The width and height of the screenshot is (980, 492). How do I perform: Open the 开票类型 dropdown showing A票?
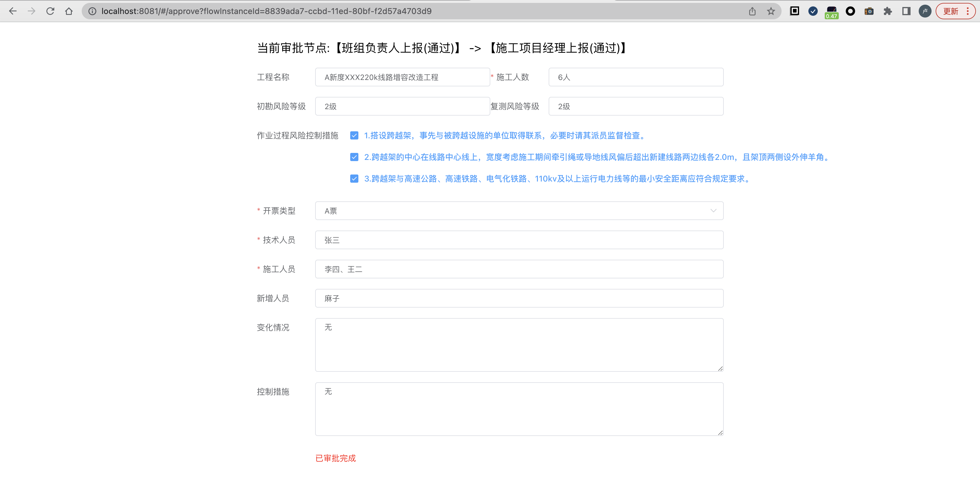519,211
